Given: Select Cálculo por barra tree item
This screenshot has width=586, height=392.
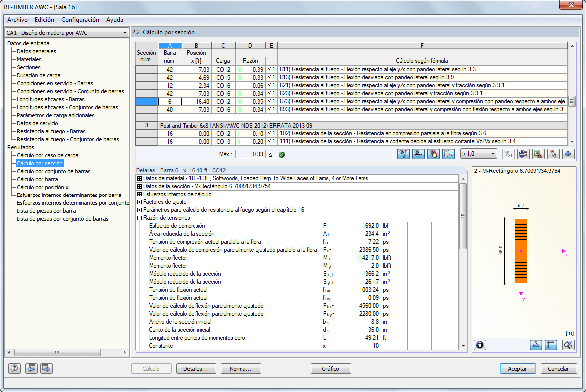Looking at the screenshot, I should pyautogui.click(x=37, y=179).
